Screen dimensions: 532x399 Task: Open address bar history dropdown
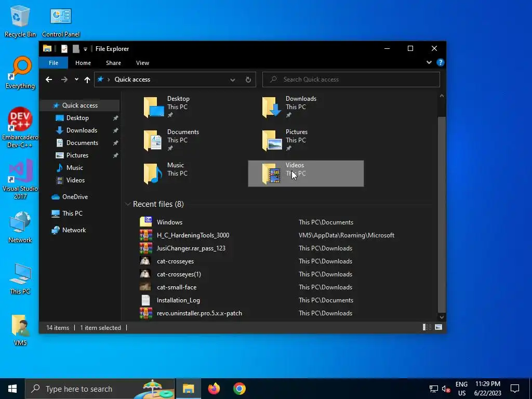pyautogui.click(x=232, y=79)
